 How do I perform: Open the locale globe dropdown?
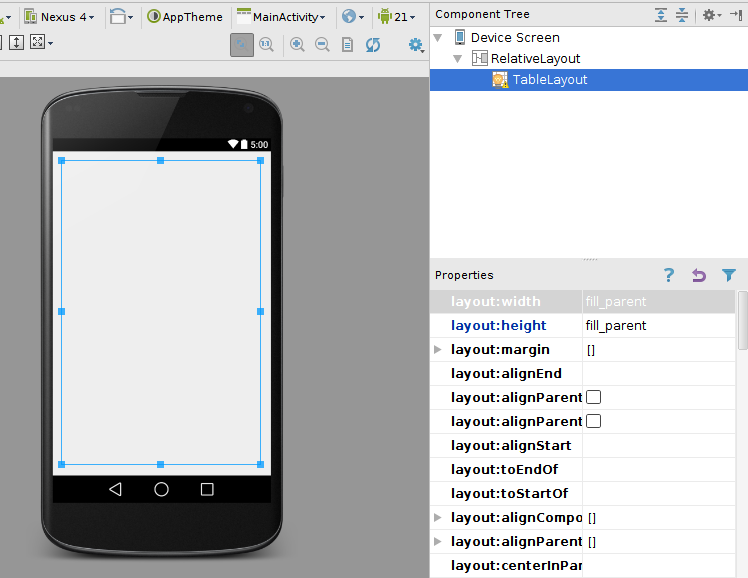tap(353, 17)
